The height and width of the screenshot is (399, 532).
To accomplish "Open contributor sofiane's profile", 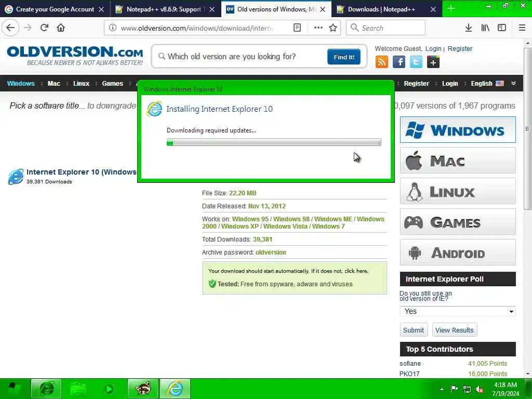I will click(410, 363).
